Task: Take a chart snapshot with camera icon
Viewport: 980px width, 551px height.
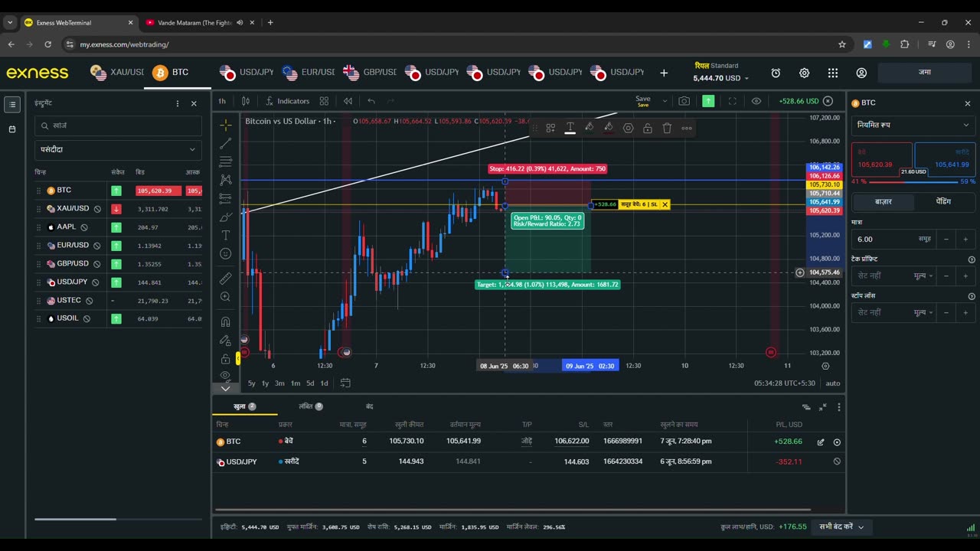Action: (x=684, y=101)
